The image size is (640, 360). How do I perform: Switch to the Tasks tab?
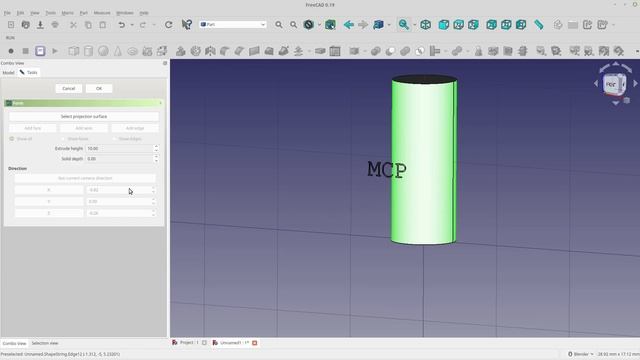coord(29,73)
